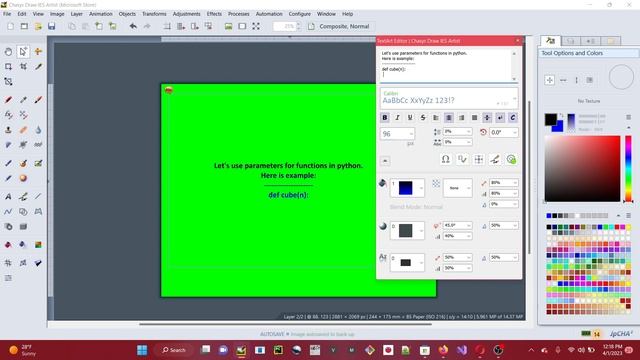Click the fit-to-screen arrows toolbar icon
Image resolution: width=640 pixels, height=360 pixels.
point(256,26)
